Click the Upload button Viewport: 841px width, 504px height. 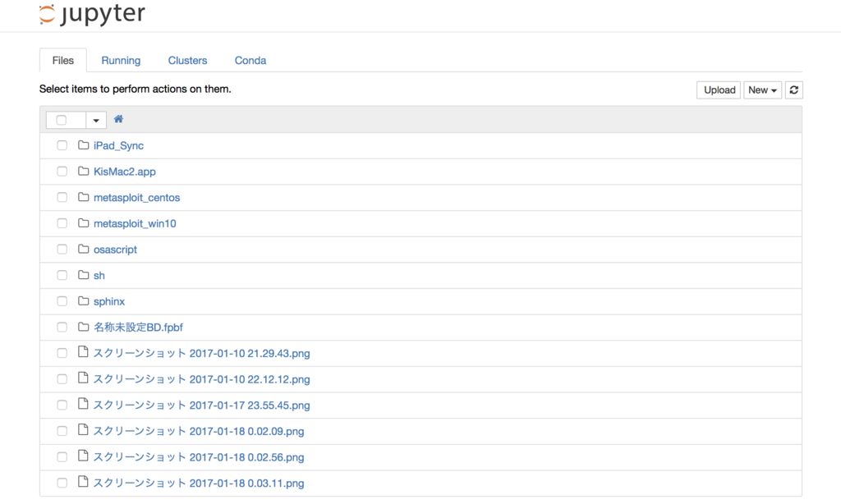coord(719,90)
